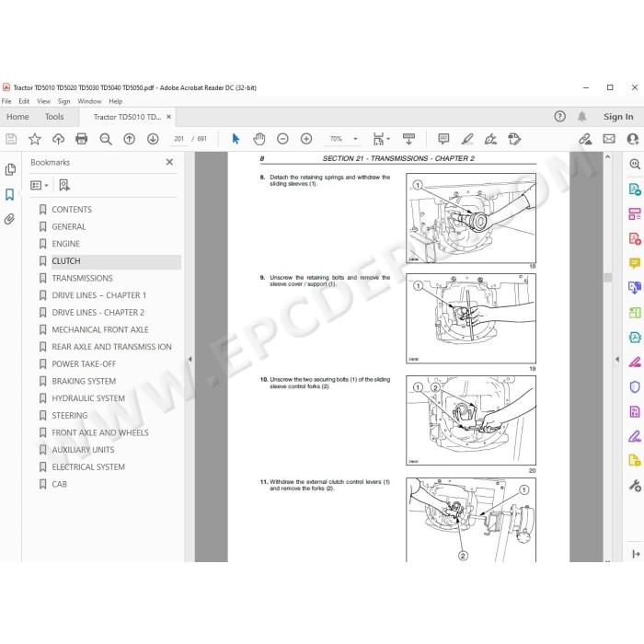Switch to the Home tab
Image resolution: width=644 pixels, height=644 pixels.
[17, 117]
